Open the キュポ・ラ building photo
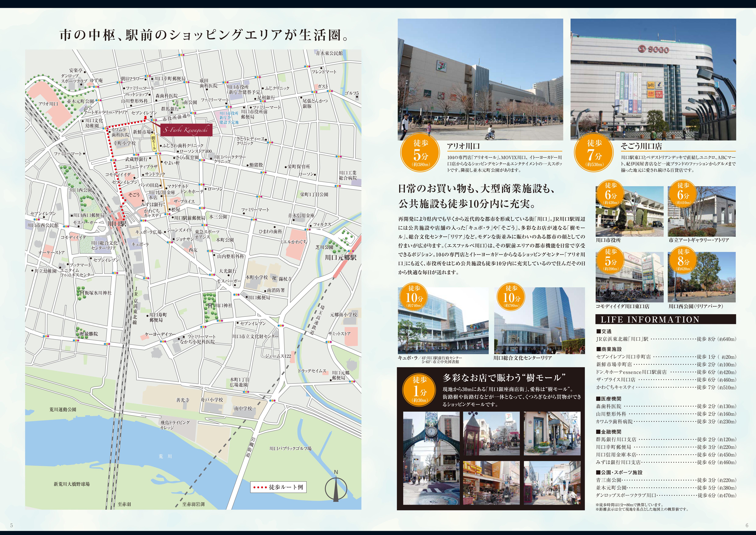Screen dimensions: 756x535 coord(443,321)
